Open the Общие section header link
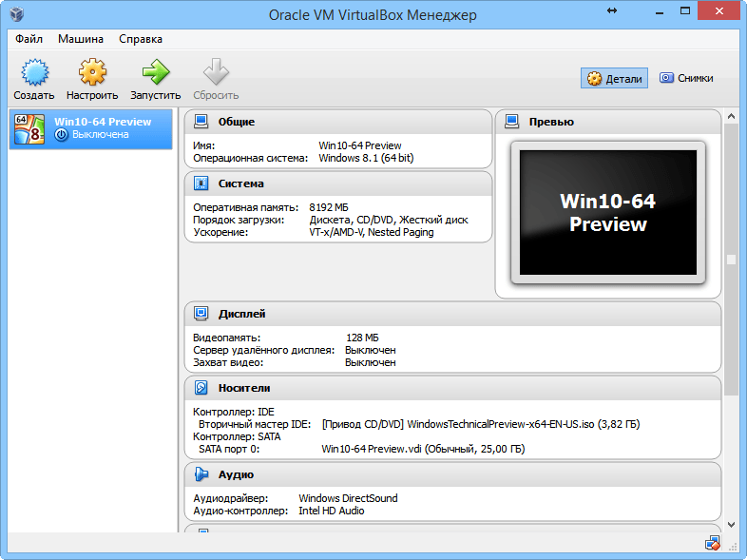Screen dimensions: 747x560 (x=237, y=122)
